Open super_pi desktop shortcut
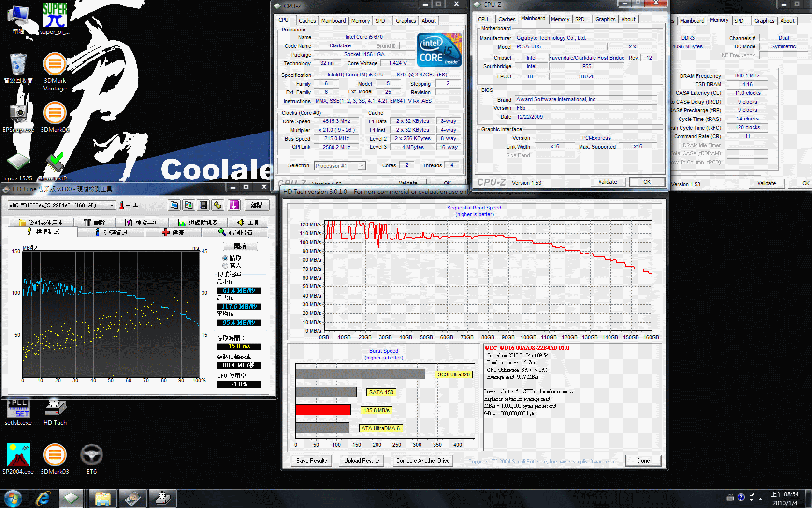The image size is (812, 508). pos(55,19)
